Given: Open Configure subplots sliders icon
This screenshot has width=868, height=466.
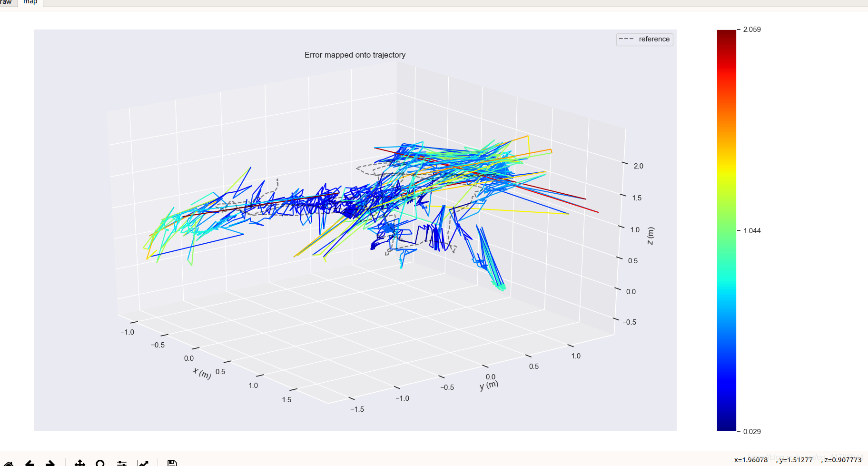Looking at the screenshot, I should click(x=122, y=463).
